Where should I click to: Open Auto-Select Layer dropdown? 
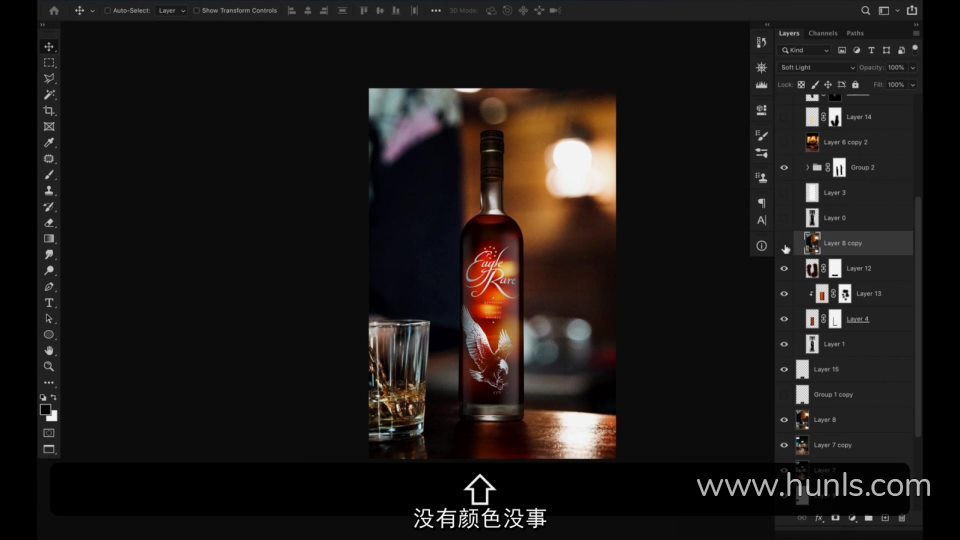coord(171,10)
